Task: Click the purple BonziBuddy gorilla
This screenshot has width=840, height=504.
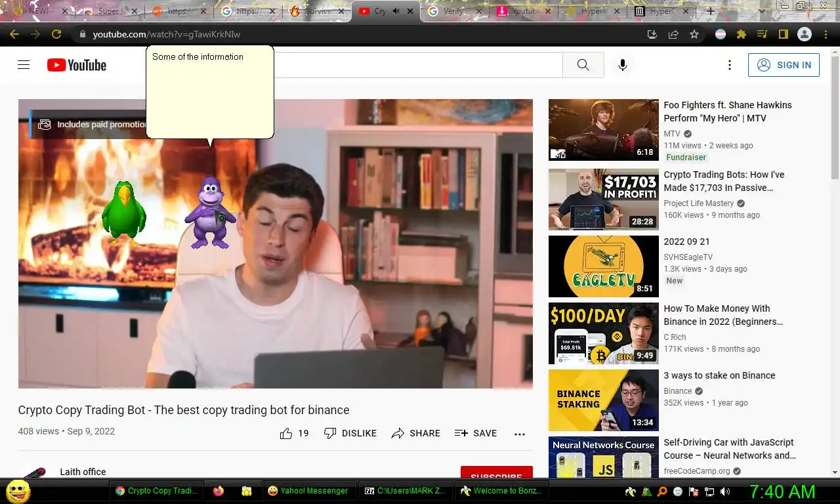Action: point(209,213)
